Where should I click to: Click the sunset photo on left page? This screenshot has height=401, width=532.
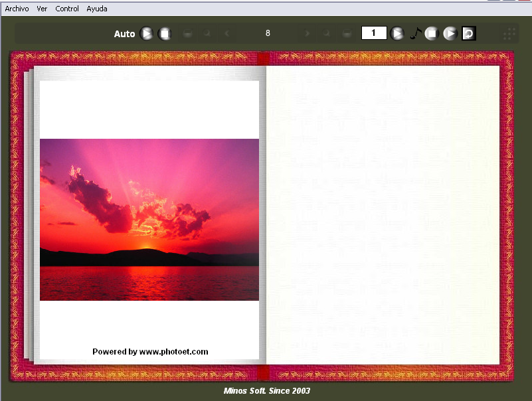pyautogui.click(x=149, y=220)
